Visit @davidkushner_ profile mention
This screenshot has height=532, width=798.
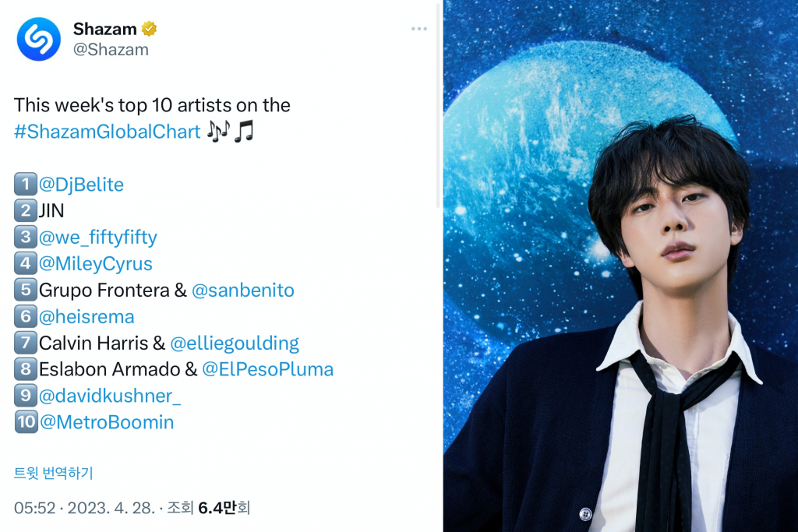pos(110,396)
